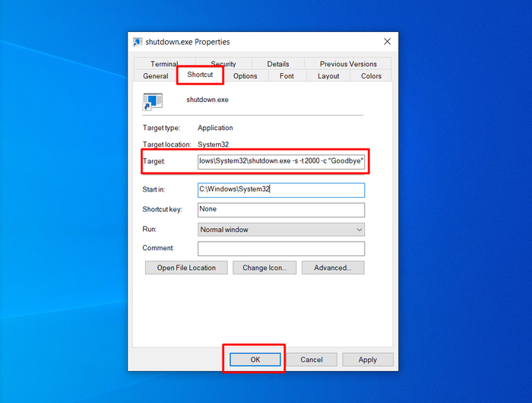Image resolution: width=532 pixels, height=403 pixels.
Task: Click the Target input field
Action: tap(281, 161)
